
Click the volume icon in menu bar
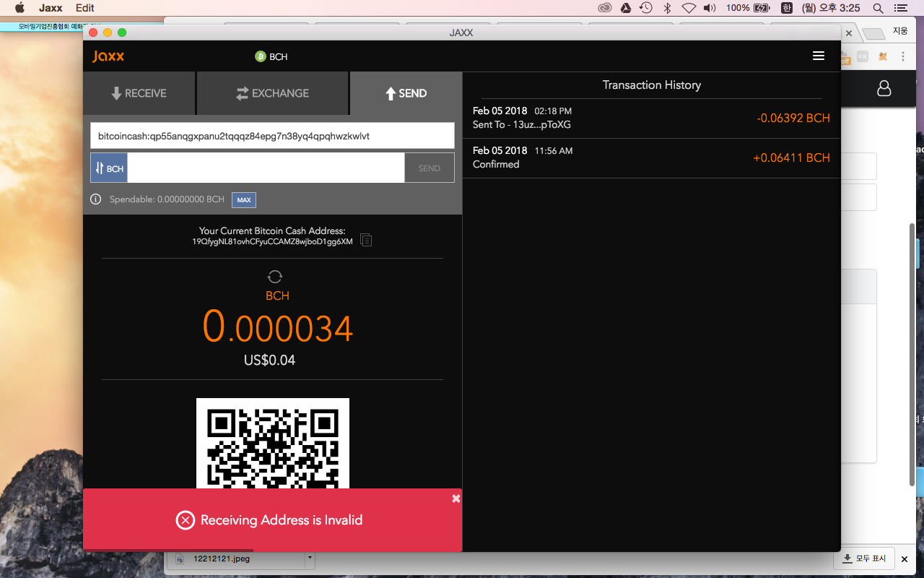tap(710, 8)
